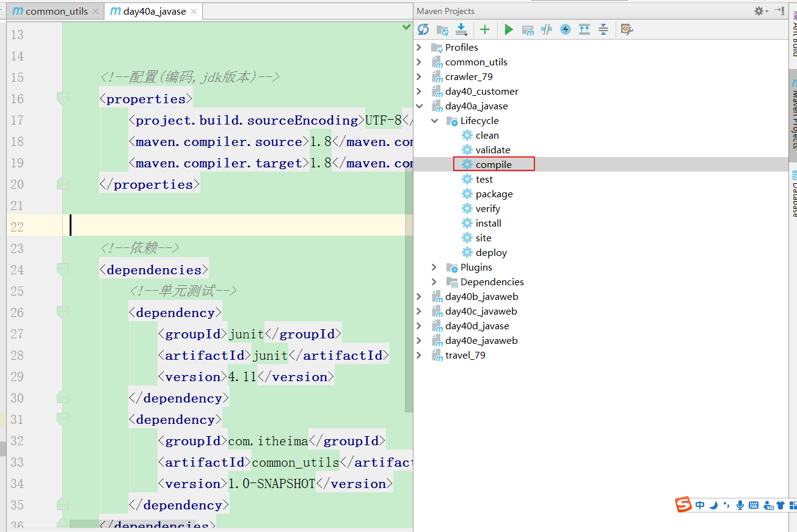Open the Execute Maven Goal dialog
The image size is (797, 532).
(x=528, y=29)
